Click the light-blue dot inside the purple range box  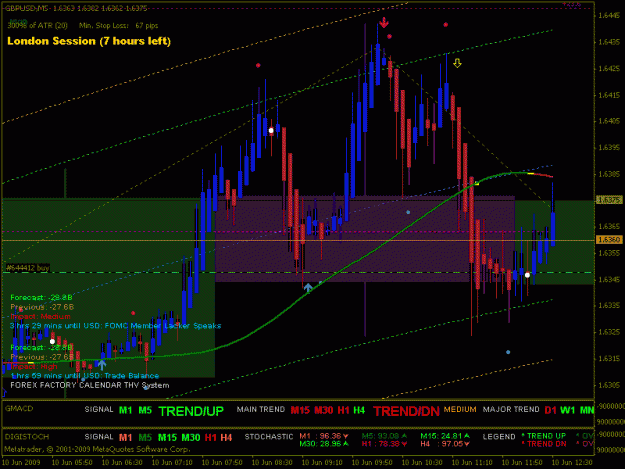click(408, 212)
